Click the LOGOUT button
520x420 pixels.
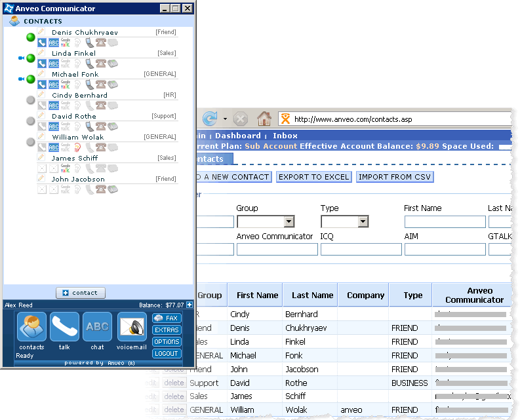[x=167, y=354]
